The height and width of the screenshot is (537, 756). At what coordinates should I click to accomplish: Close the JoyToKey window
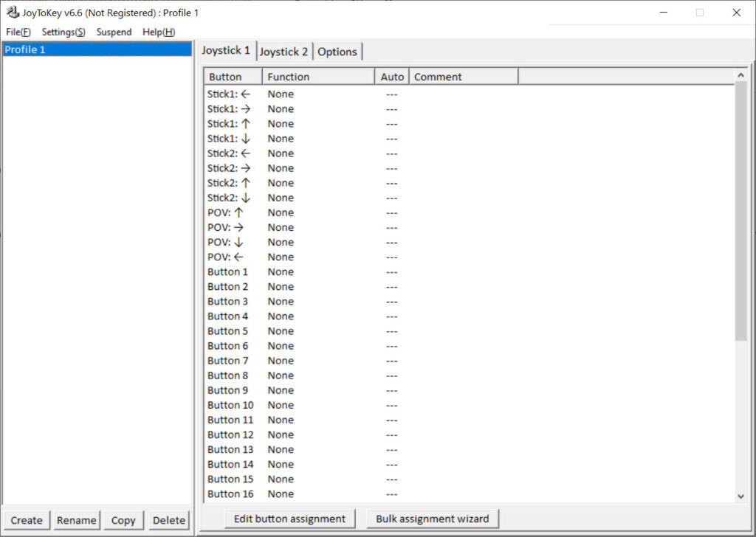pos(736,13)
